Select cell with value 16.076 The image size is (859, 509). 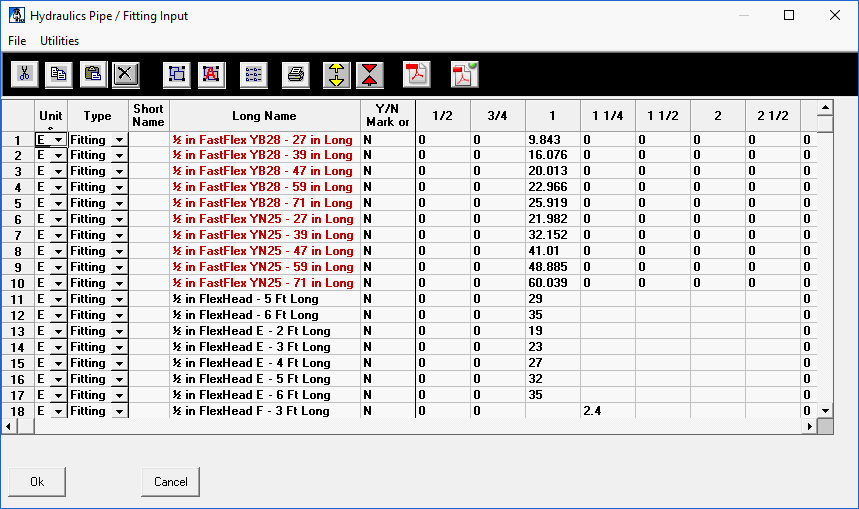(553, 155)
